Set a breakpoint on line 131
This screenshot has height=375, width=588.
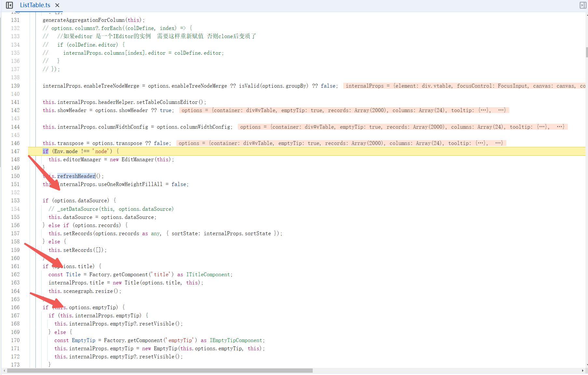15,20
